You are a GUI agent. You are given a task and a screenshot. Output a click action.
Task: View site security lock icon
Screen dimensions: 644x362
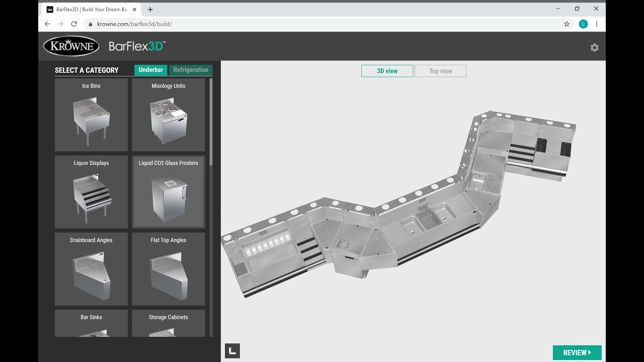(x=91, y=24)
